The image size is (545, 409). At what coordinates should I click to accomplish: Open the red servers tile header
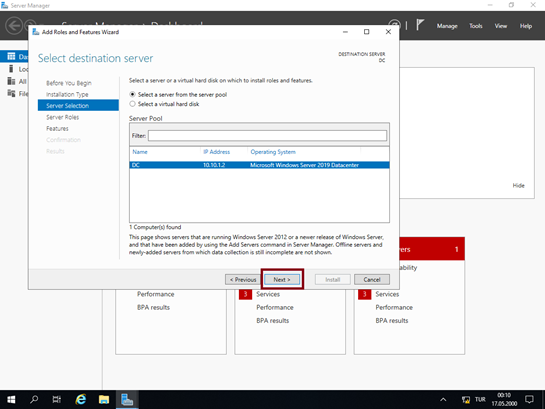click(x=432, y=249)
